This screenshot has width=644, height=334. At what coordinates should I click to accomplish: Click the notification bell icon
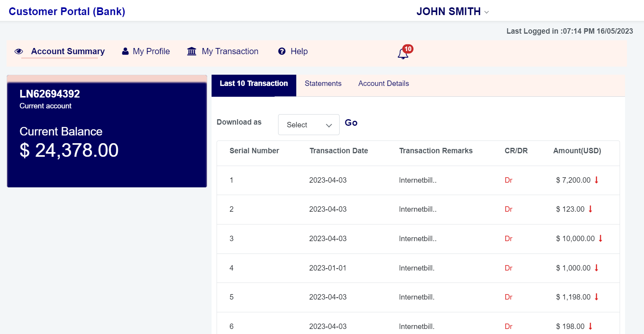[x=403, y=53]
